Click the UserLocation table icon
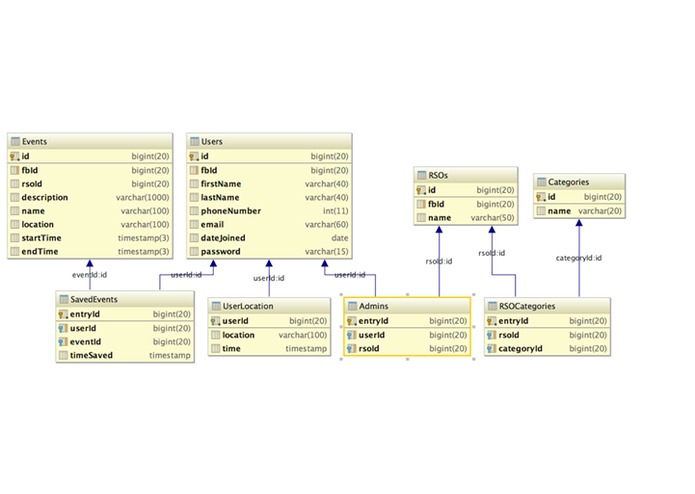 (216, 306)
